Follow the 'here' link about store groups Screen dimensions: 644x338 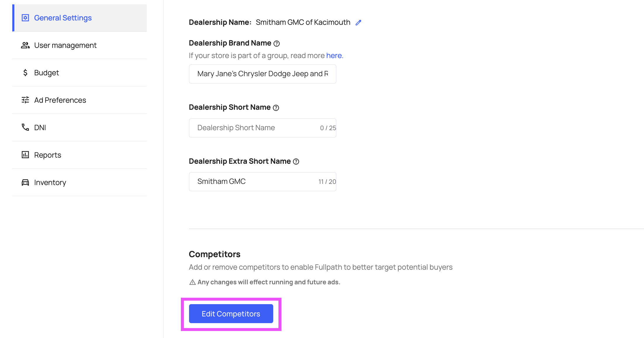(x=334, y=55)
